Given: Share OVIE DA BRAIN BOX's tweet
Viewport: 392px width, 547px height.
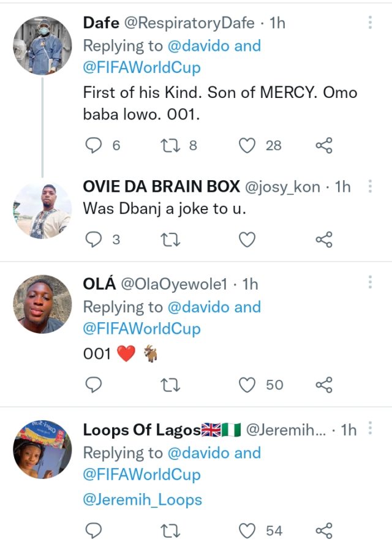Looking at the screenshot, I should (323, 240).
